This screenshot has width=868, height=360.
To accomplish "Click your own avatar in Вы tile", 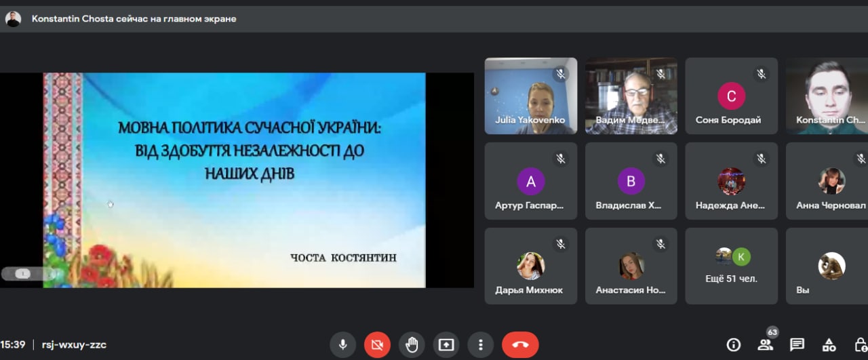I will (831, 266).
